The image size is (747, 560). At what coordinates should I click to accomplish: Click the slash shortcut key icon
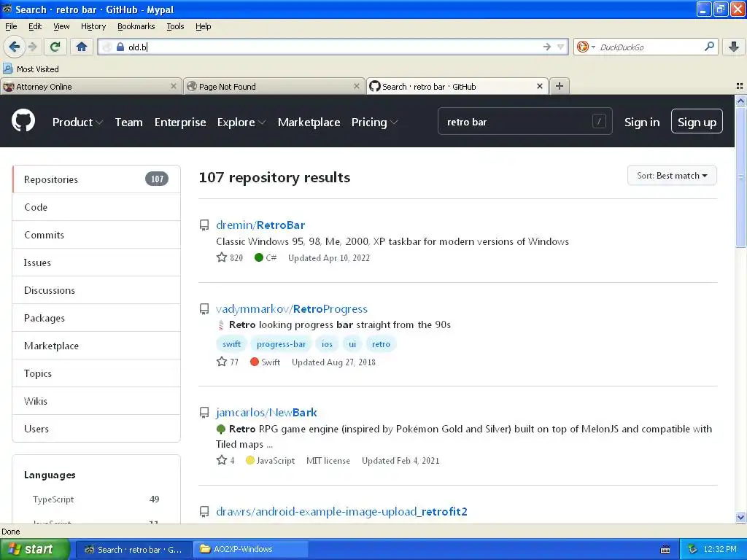pyautogui.click(x=599, y=122)
